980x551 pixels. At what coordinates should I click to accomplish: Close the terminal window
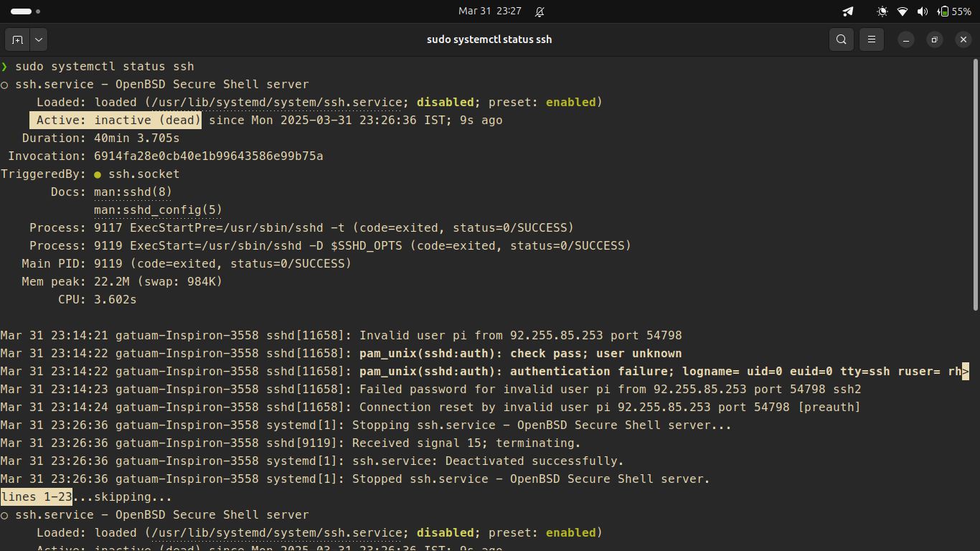[x=963, y=40]
